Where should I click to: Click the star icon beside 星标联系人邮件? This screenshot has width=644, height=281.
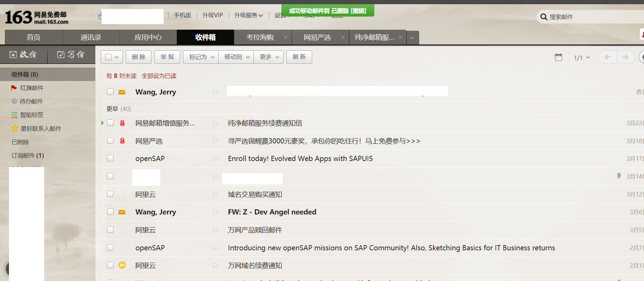tap(15, 128)
